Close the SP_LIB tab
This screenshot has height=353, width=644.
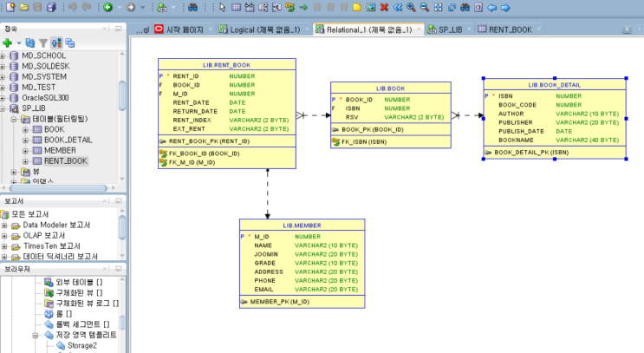point(470,29)
